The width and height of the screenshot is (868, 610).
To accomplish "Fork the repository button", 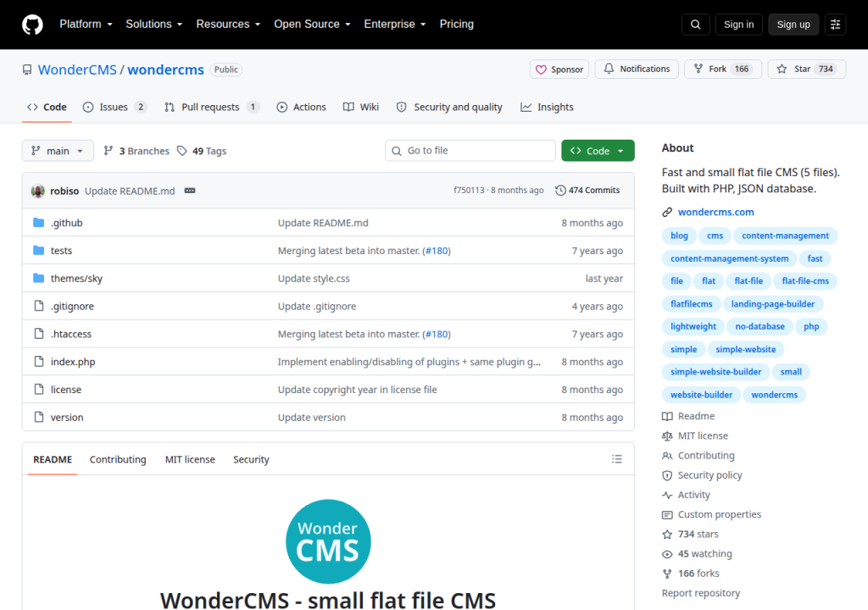I will [723, 69].
